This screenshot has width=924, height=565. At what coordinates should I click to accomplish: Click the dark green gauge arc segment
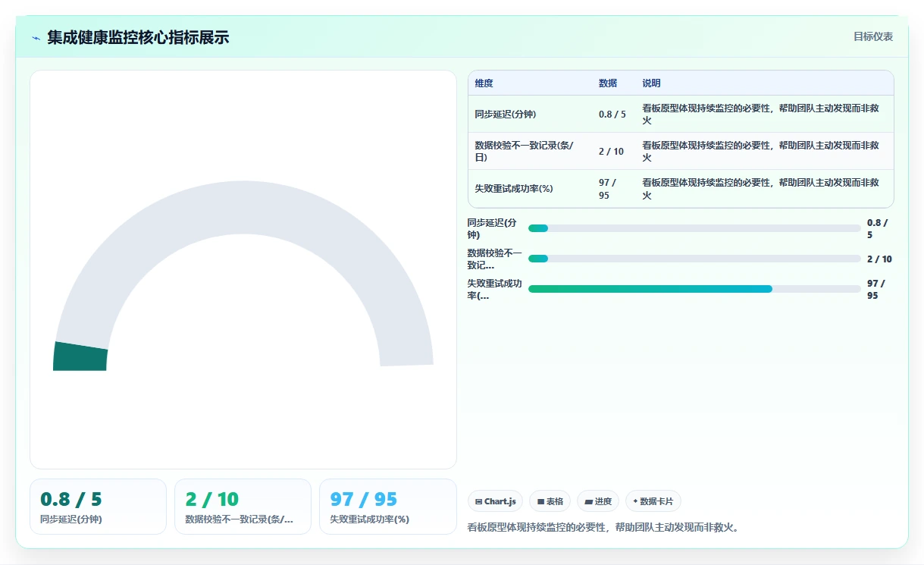(x=80, y=357)
